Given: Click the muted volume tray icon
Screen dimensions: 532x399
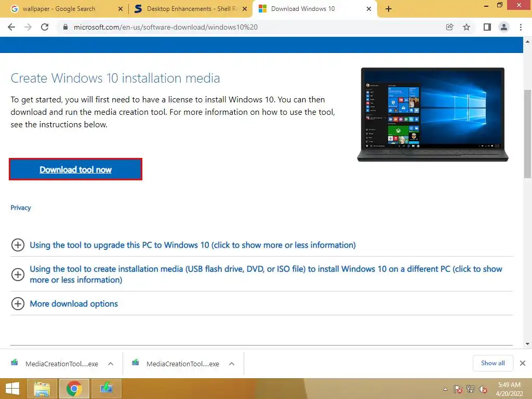Looking at the screenshot, I should tap(483, 389).
